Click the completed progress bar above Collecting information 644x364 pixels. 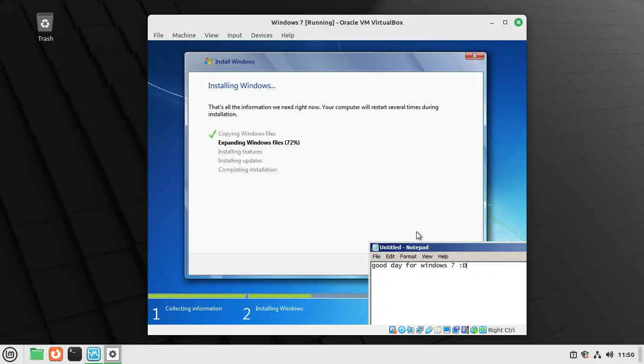(x=197, y=296)
